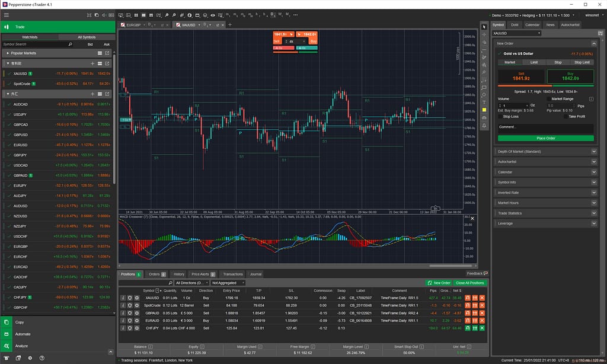This screenshot has width=607, height=364.
Task: Enable the Take Profit checkbox
Action: click(565, 116)
